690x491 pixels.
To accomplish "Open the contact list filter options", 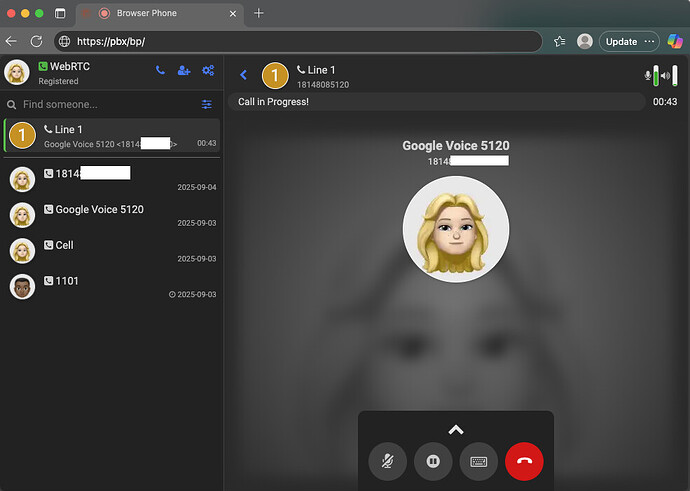I will point(207,104).
